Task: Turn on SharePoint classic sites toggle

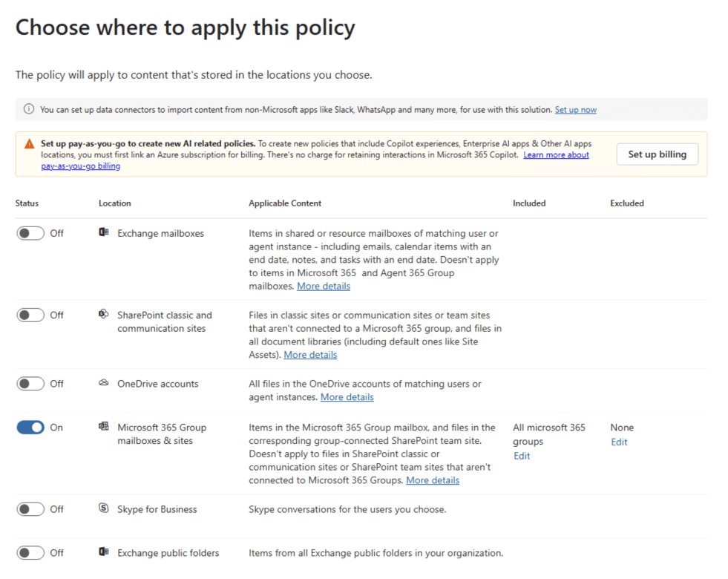Action: (30, 315)
